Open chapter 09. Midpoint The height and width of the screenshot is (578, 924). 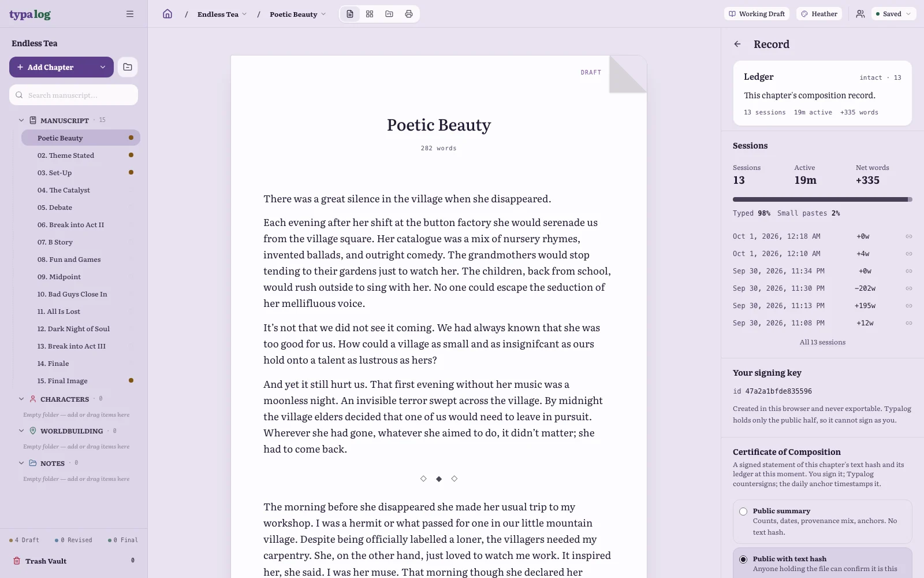coord(81,277)
